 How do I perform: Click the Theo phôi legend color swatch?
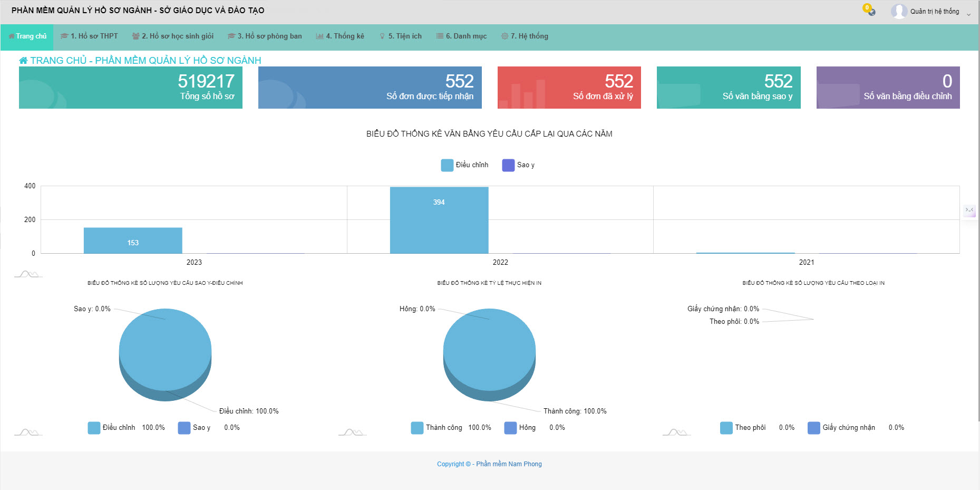726,428
